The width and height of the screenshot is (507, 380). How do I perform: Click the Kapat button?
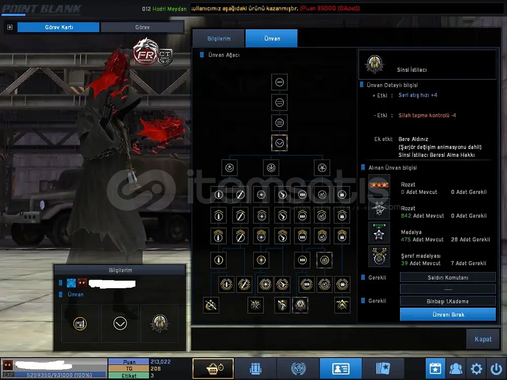tap(483, 339)
